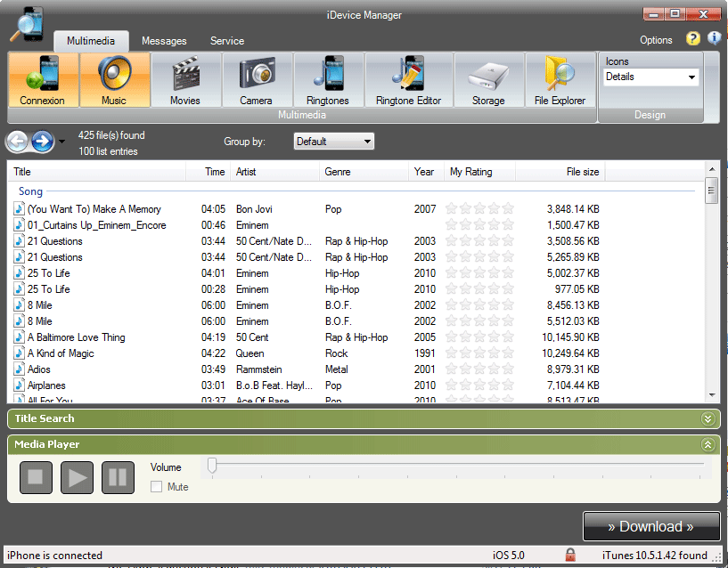Sort list by Artist column

274,172
